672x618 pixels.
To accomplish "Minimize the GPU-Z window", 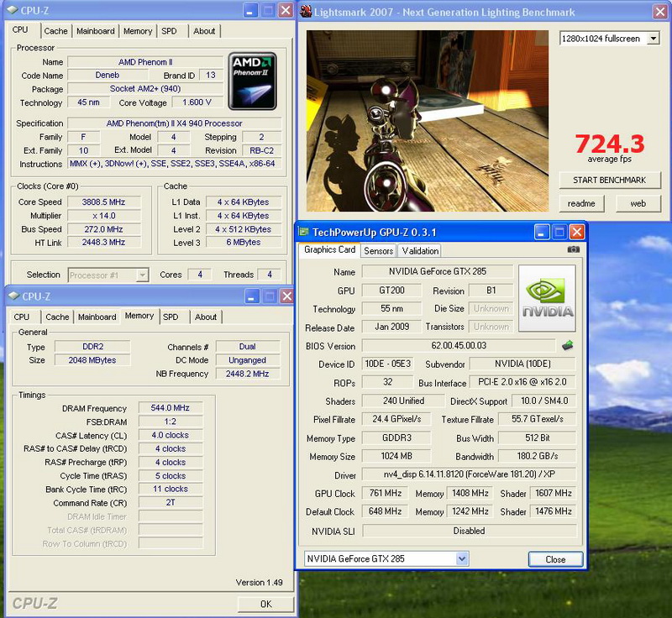I will click(x=542, y=232).
